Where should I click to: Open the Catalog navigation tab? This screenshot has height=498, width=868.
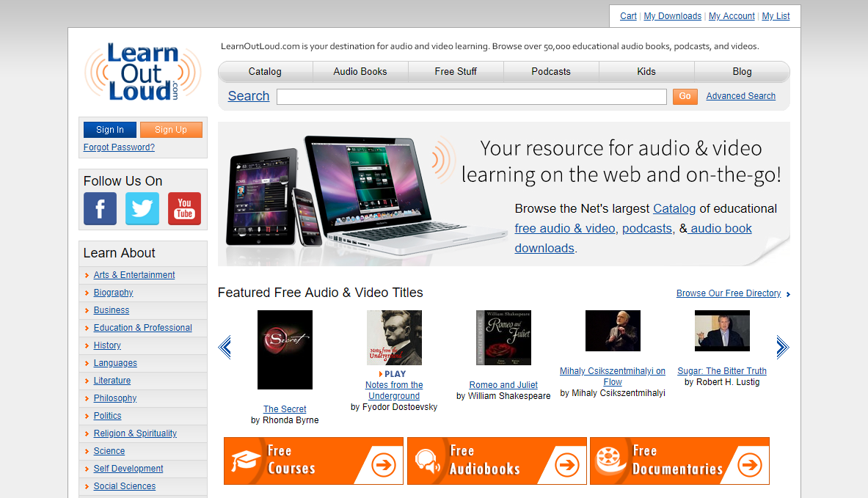click(x=265, y=71)
